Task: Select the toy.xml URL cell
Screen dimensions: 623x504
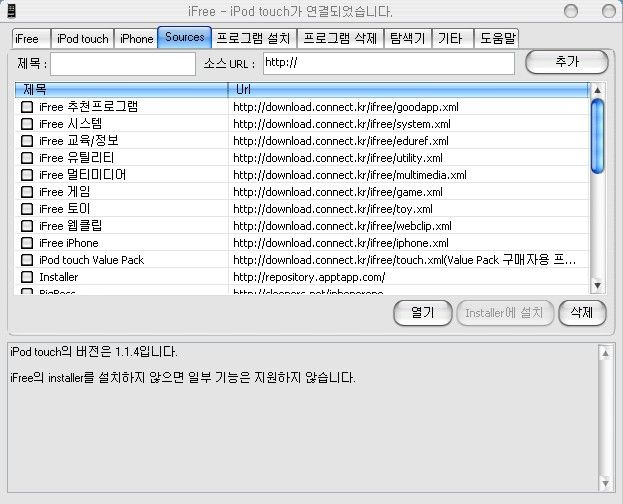Action: point(409,209)
